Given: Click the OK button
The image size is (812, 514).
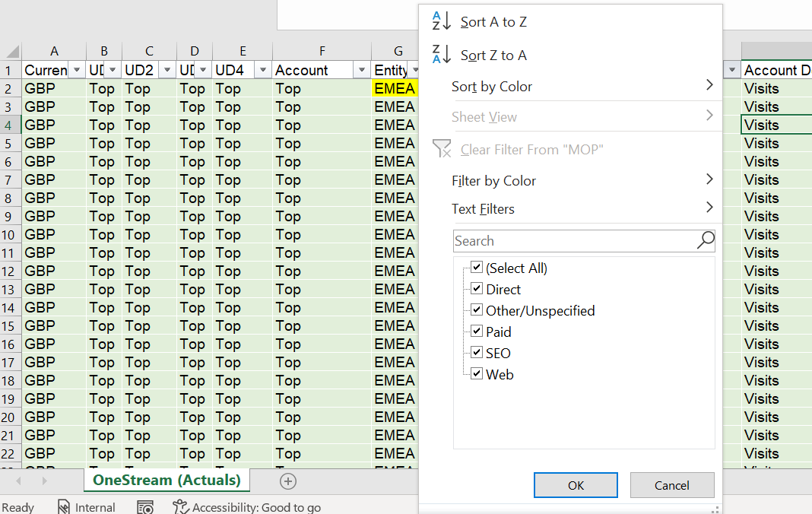Looking at the screenshot, I should tap(576, 485).
